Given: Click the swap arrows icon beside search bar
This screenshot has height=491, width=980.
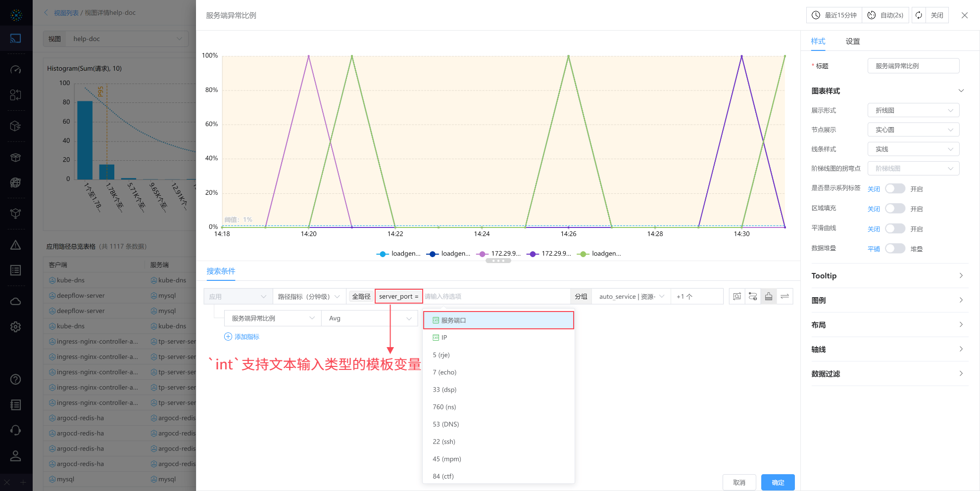Looking at the screenshot, I should [784, 296].
